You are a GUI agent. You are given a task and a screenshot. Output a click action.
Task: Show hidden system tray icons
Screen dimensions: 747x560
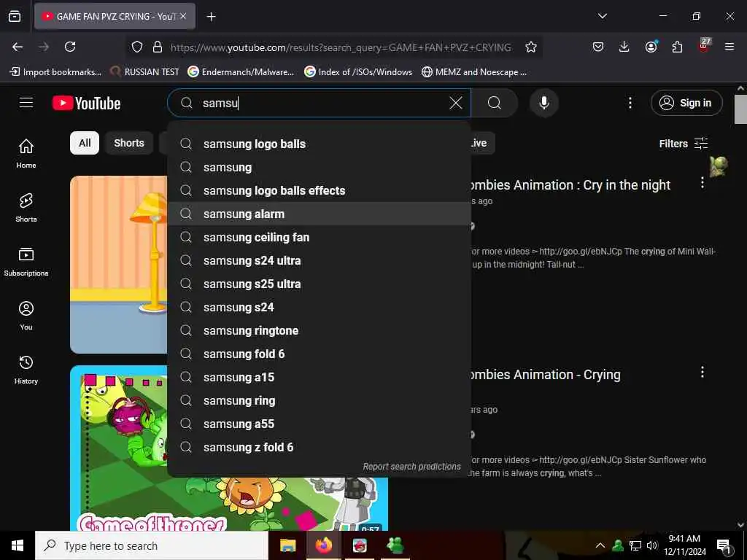pos(600,545)
